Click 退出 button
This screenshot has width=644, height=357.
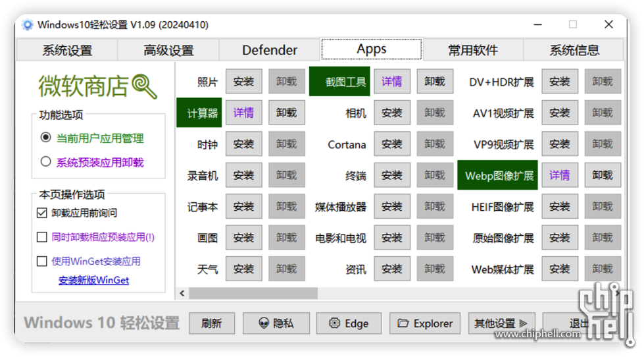click(575, 323)
